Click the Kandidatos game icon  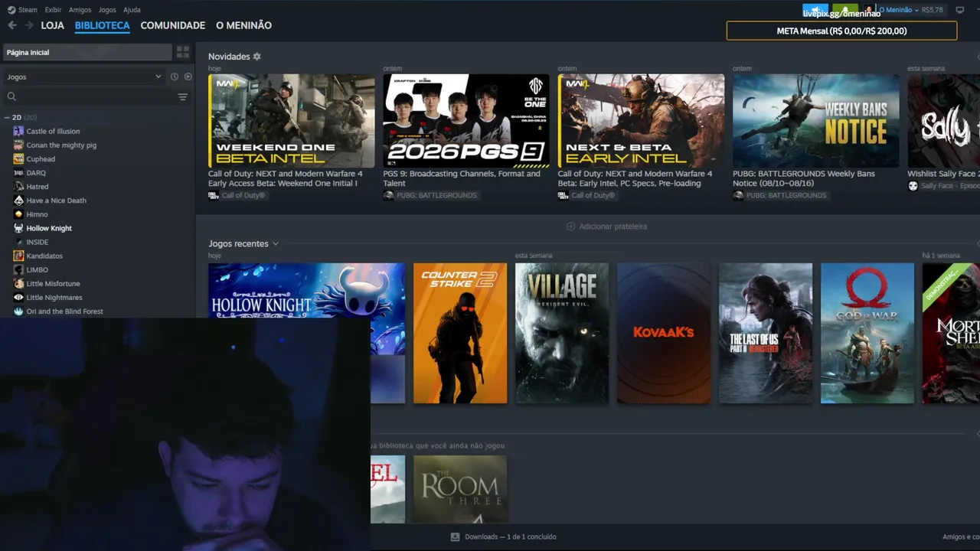pos(18,256)
